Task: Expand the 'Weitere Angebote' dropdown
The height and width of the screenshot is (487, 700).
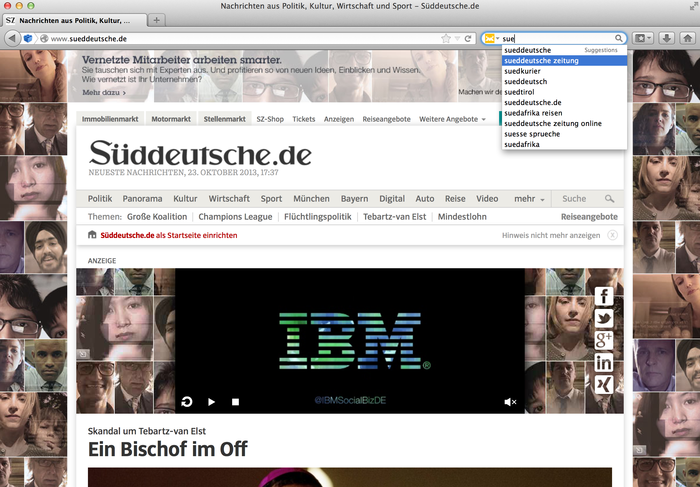Action: pos(452,119)
